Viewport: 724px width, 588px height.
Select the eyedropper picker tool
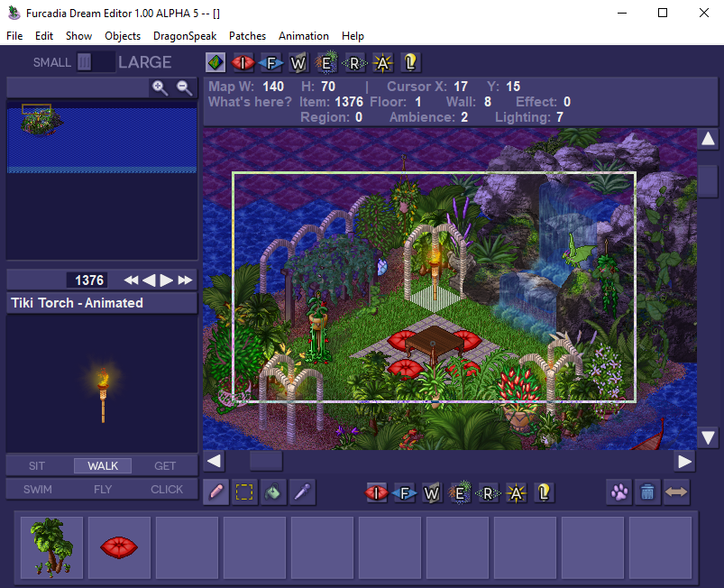[302, 492]
